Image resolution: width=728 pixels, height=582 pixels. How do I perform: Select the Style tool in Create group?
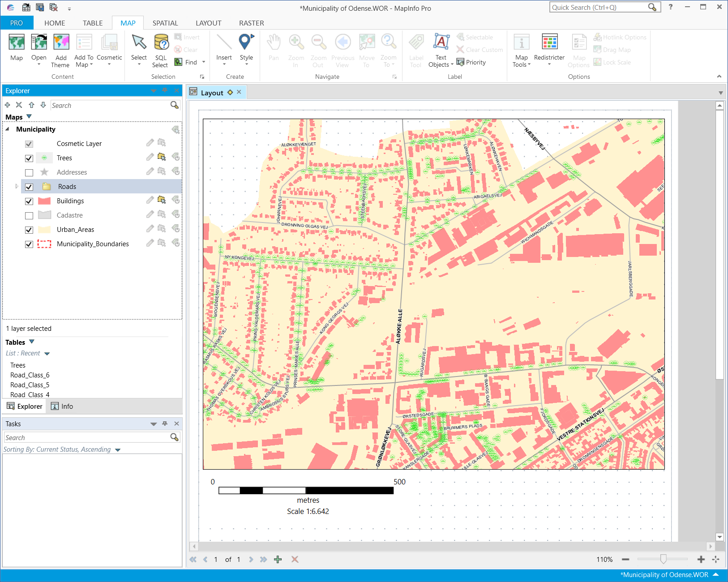coord(246,49)
